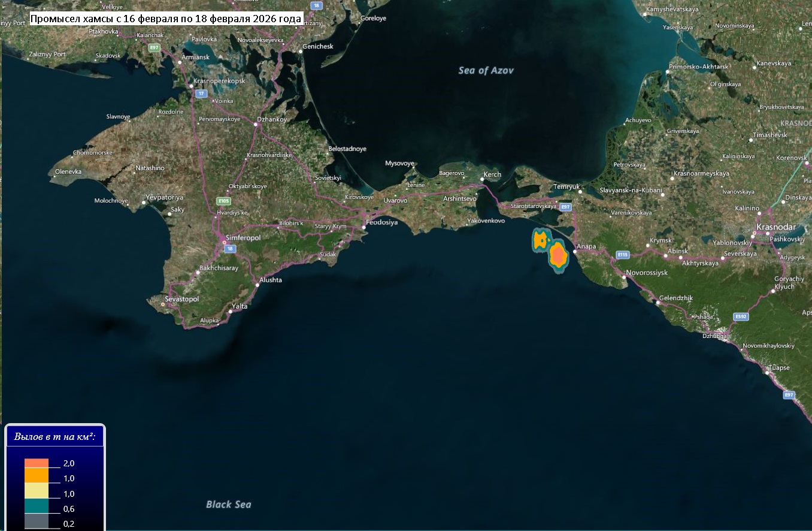Select the teal 0,6 legend swatch
This screenshot has height=531, width=812.
[x=37, y=507]
